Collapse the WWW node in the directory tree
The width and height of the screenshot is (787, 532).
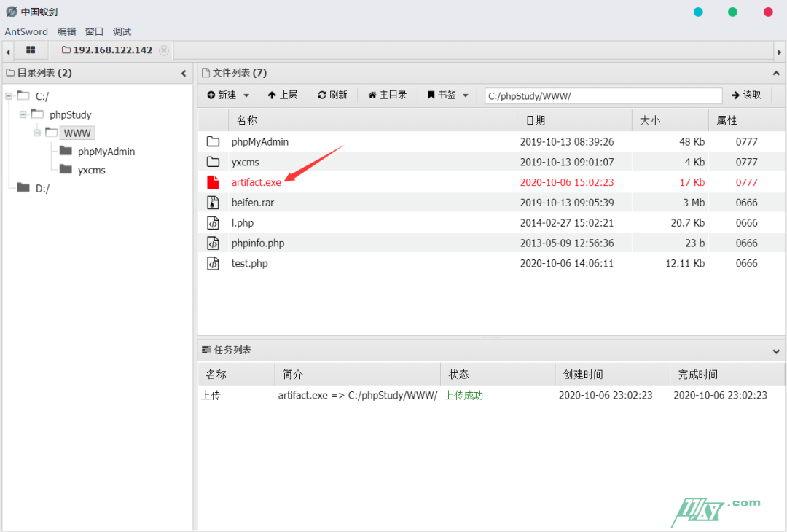(36, 133)
